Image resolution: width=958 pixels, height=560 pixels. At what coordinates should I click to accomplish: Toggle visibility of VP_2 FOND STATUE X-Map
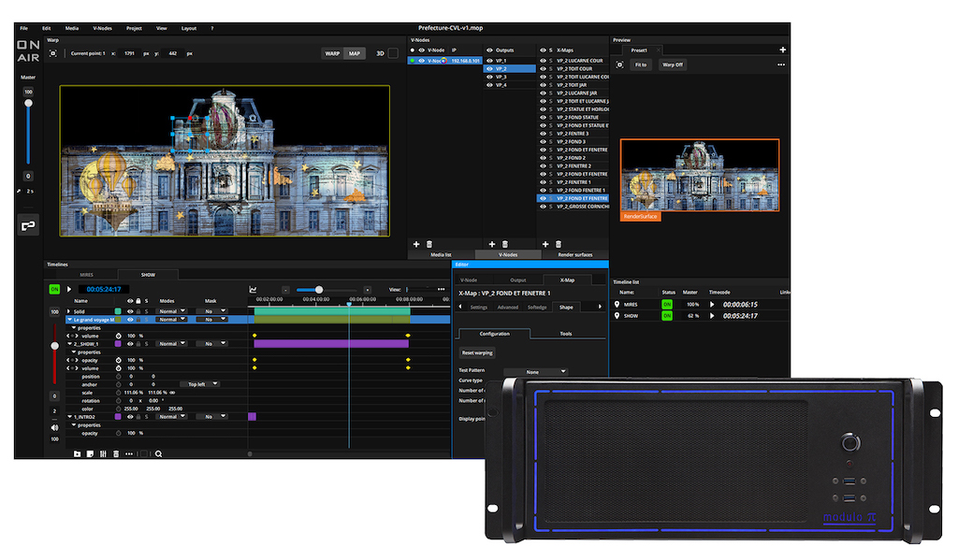pos(543,117)
